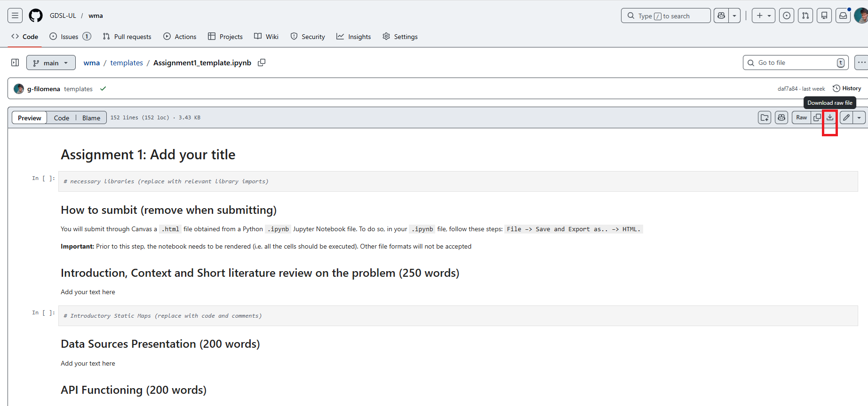Click the Go to file search field

(795, 62)
